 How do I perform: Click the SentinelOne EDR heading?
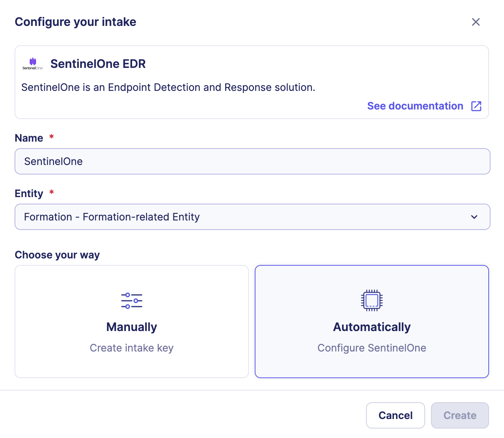coord(98,64)
